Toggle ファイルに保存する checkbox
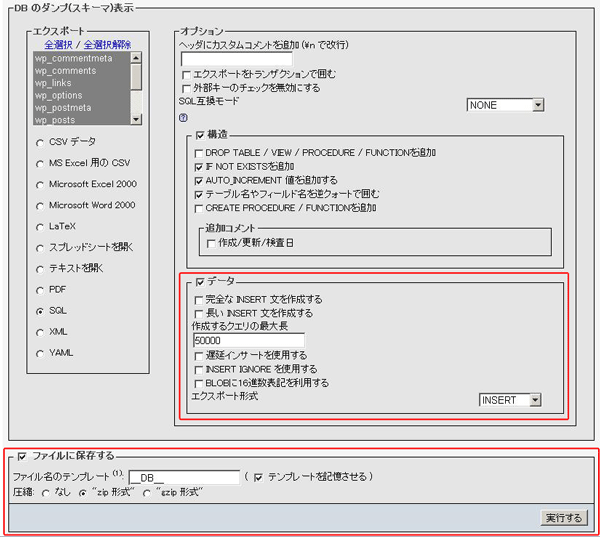600x537 pixels. (x=22, y=456)
